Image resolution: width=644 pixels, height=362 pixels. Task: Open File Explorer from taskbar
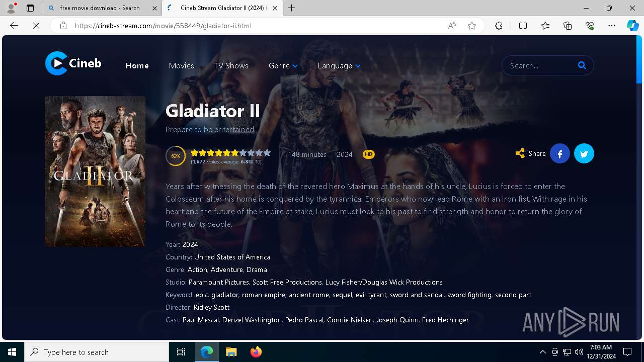click(x=231, y=352)
